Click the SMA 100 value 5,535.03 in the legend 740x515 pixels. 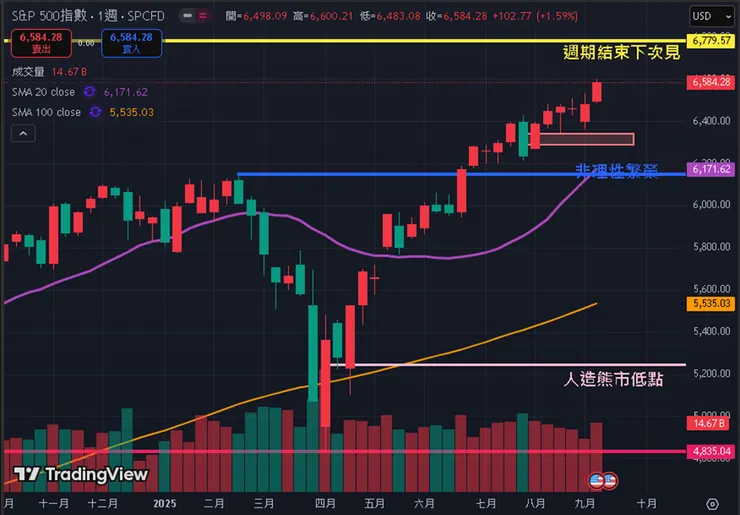[x=132, y=112]
